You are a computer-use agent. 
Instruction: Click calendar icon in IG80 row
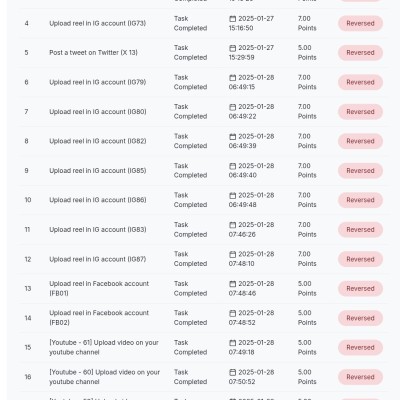(232, 107)
